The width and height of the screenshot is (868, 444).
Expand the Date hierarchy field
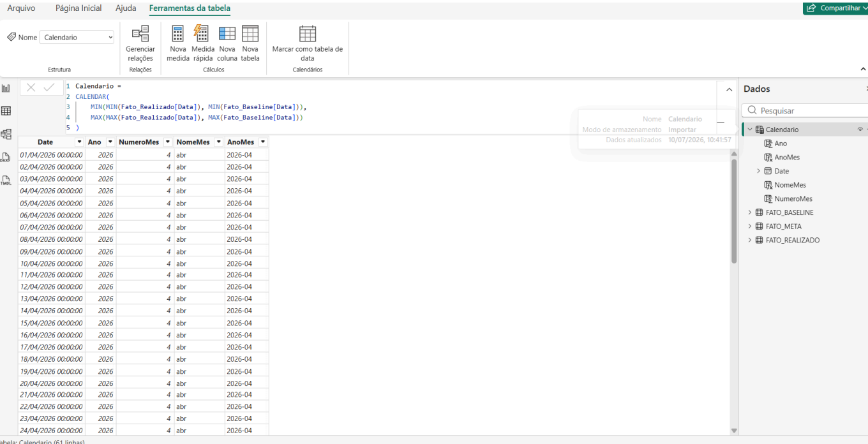coord(759,171)
